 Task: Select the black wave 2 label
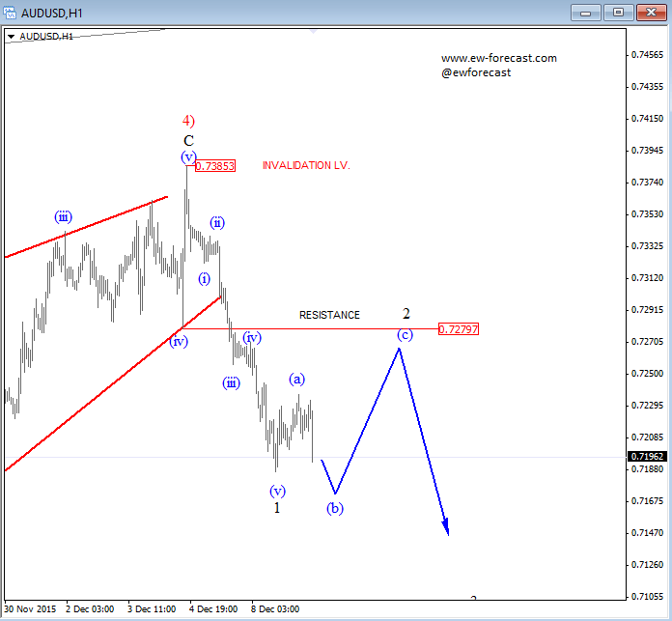[x=406, y=314]
